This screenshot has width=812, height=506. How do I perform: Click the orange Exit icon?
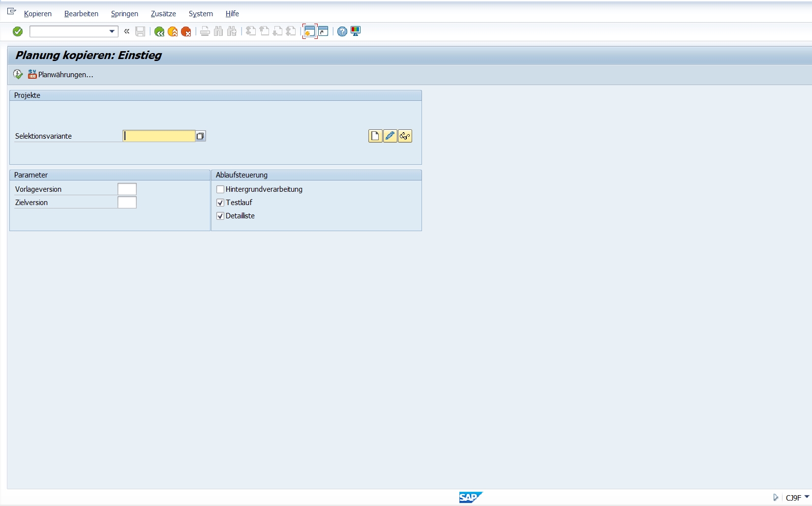pyautogui.click(x=173, y=31)
